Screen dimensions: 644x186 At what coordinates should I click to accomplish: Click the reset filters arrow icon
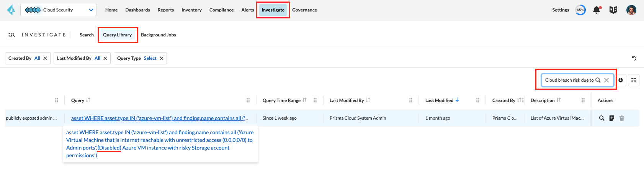[x=634, y=58]
